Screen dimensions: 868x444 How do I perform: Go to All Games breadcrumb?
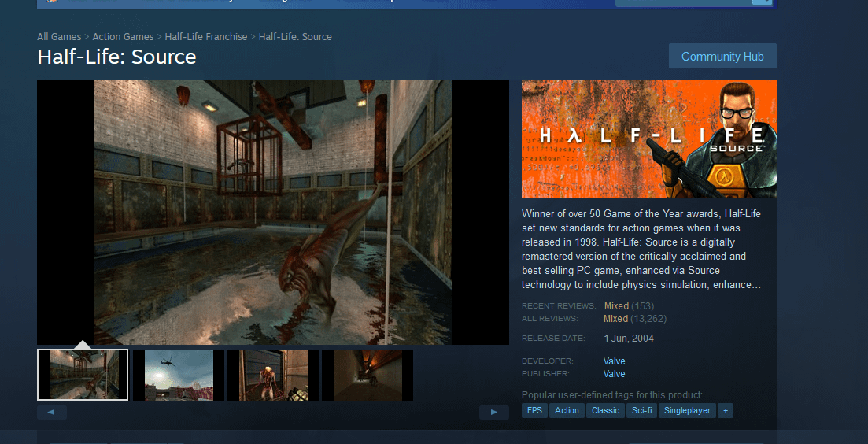[x=59, y=37]
